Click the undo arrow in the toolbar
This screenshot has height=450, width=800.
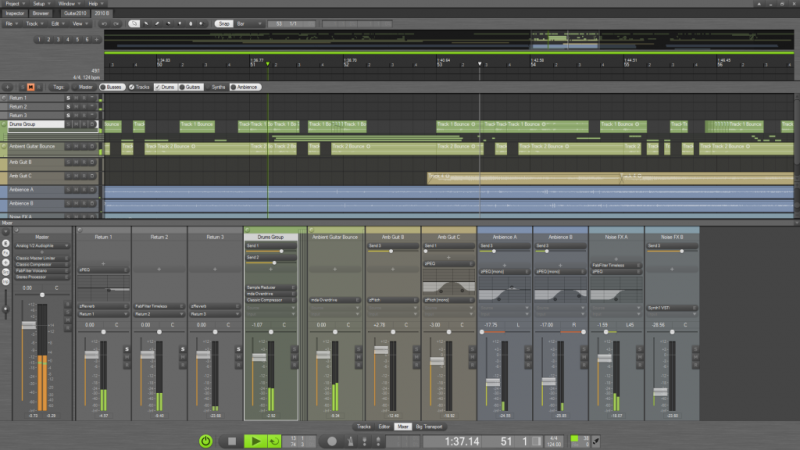click(x=104, y=23)
